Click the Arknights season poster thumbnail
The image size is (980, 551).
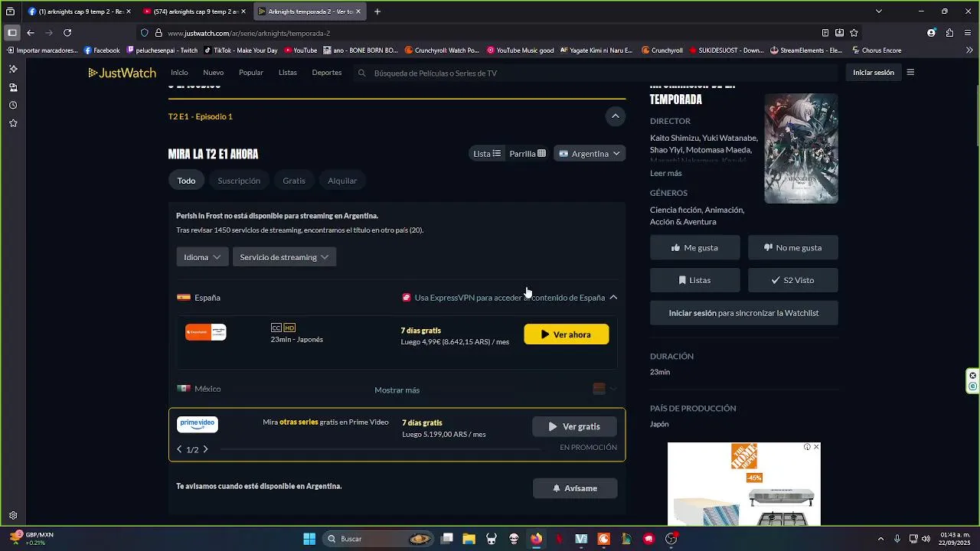pyautogui.click(x=801, y=148)
